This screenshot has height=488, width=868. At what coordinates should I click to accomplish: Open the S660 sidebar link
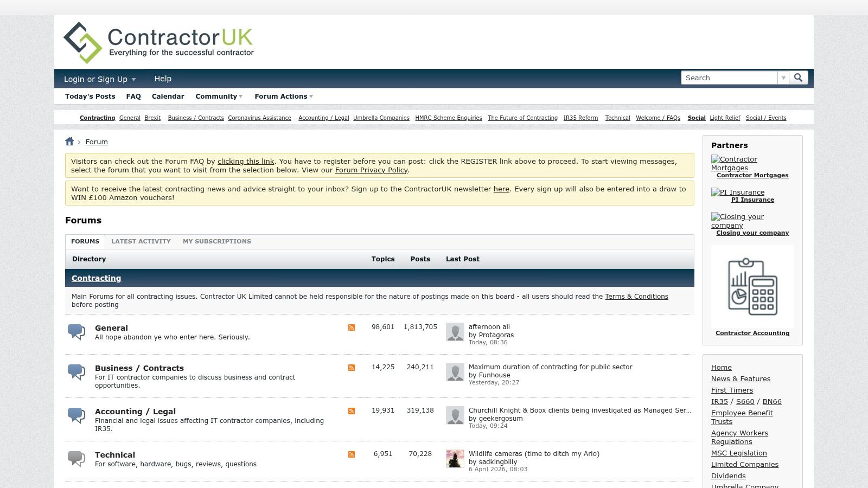point(745,402)
